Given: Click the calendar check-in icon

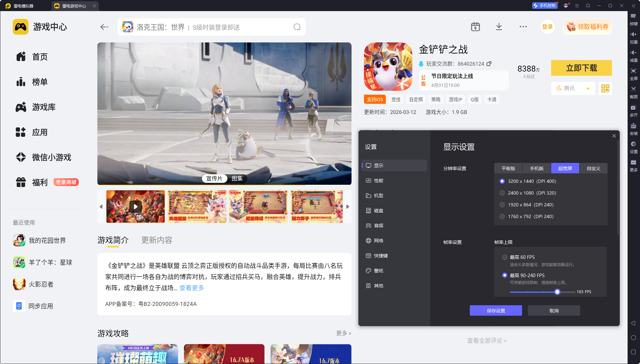Looking at the screenshot, I should point(475,27).
